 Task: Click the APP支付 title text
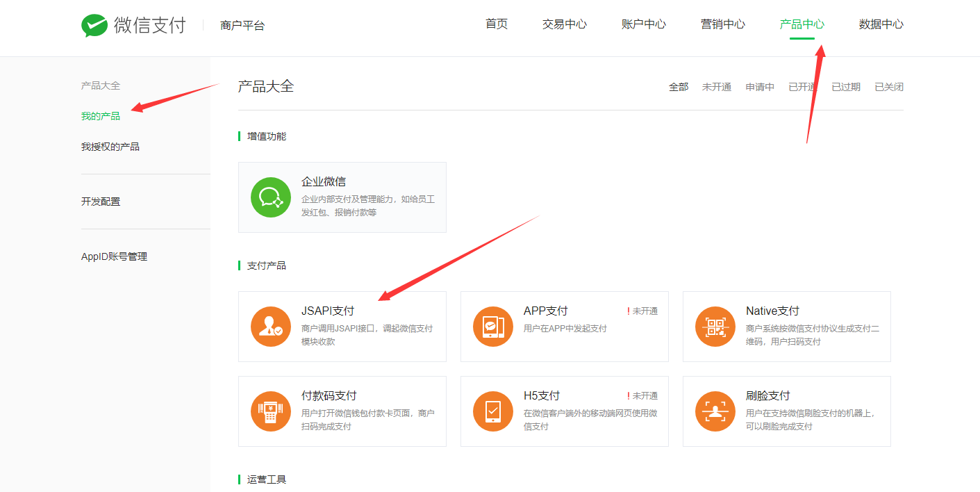(x=546, y=311)
